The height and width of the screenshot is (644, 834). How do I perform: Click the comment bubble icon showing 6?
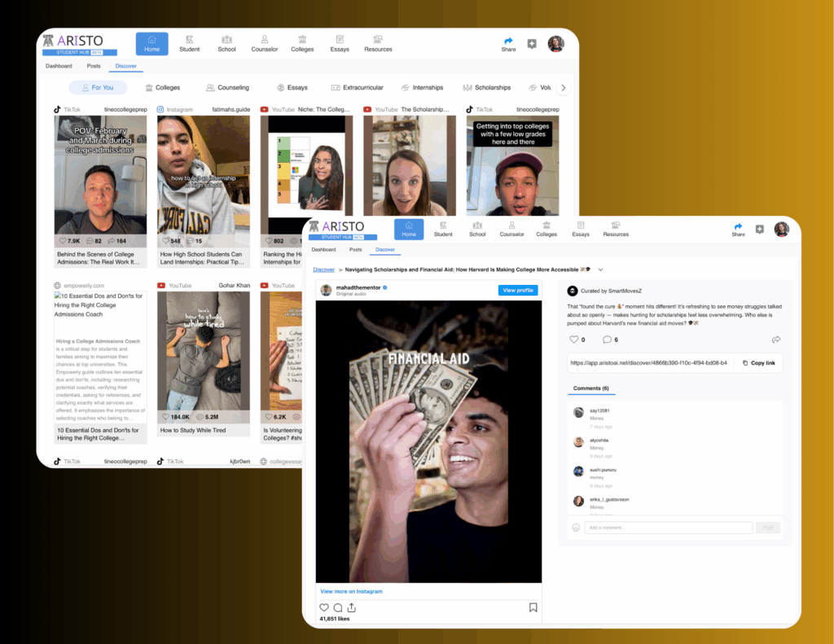[607, 340]
